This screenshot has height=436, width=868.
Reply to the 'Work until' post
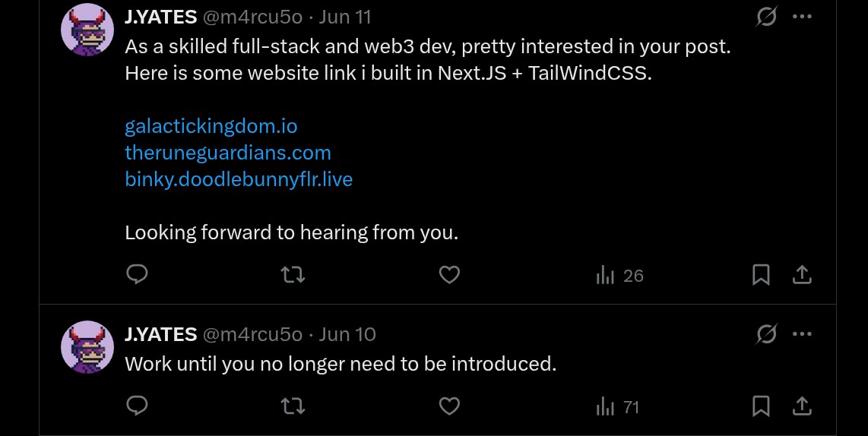(136, 406)
